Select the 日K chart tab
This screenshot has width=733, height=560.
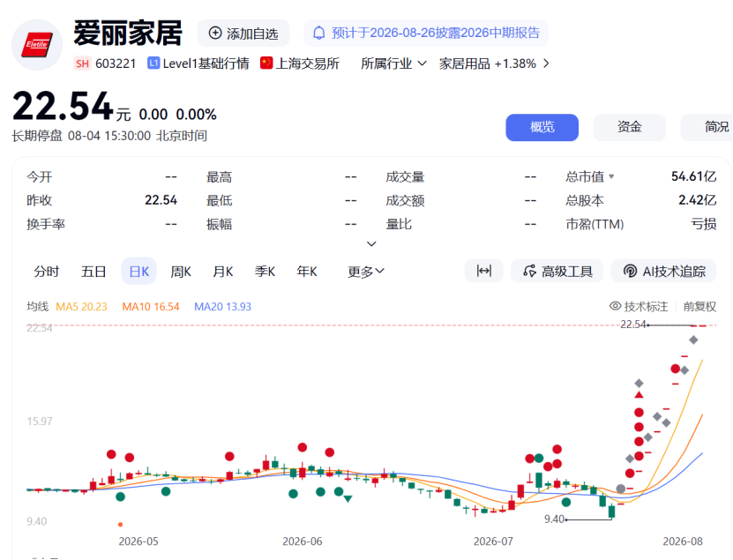(x=138, y=271)
